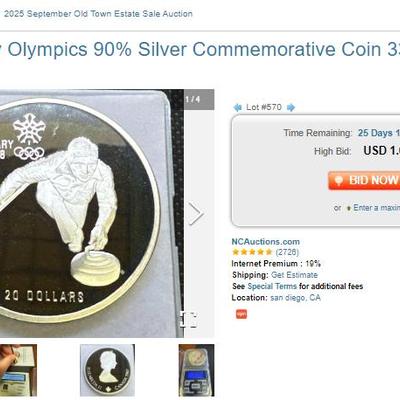Click the small arrow icon before Enter a maximum
Viewport: 400px width, 400px height.
(349, 208)
